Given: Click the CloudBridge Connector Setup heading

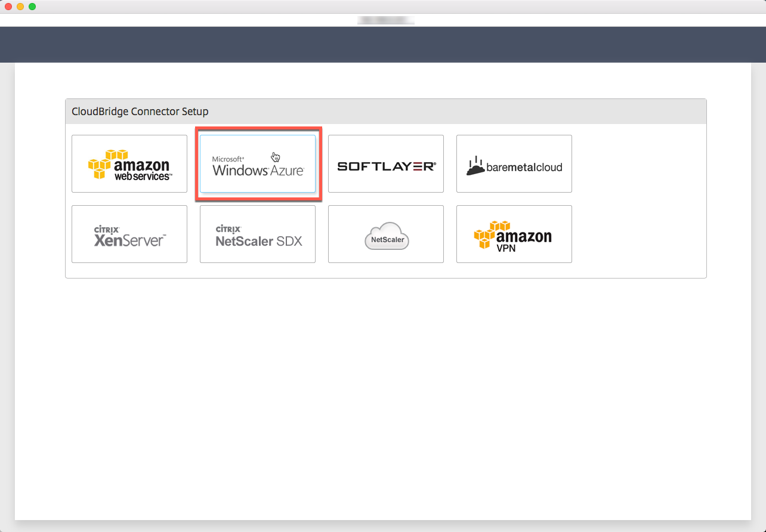Looking at the screenshot, I should click(140, 112).
